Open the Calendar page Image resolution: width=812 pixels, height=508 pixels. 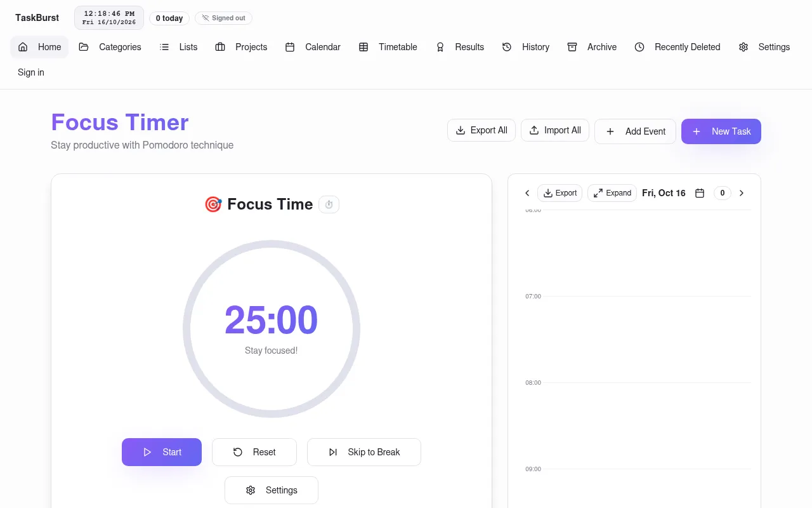[313, 47]
